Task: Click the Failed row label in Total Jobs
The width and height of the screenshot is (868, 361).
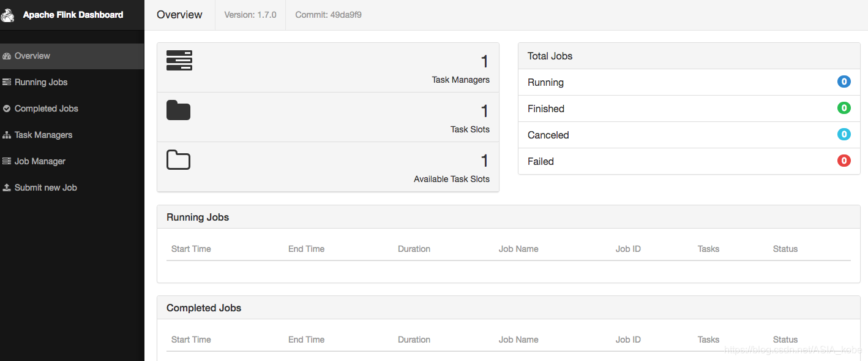Action: tap(541, 161)
